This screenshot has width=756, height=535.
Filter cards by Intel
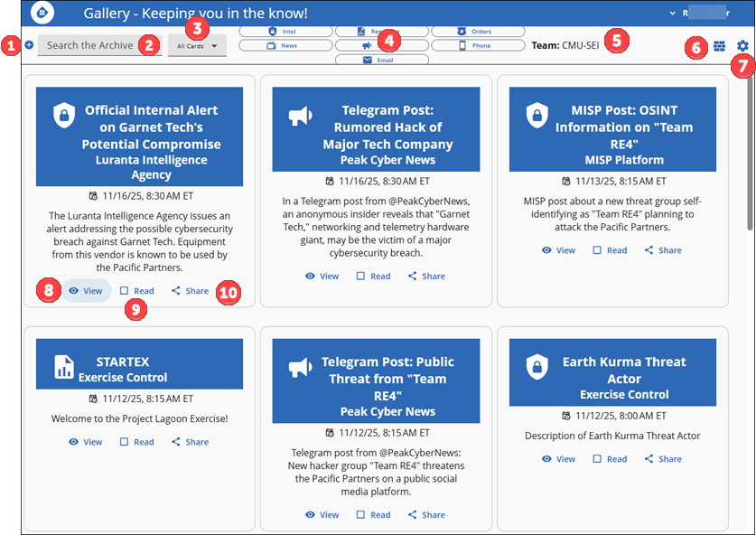(x=285, y=32)
